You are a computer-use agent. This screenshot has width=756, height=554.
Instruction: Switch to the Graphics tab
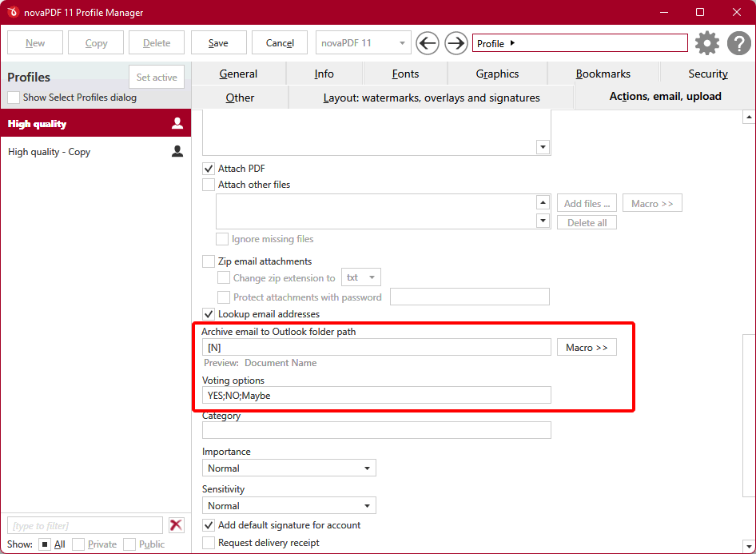(497, 74)
